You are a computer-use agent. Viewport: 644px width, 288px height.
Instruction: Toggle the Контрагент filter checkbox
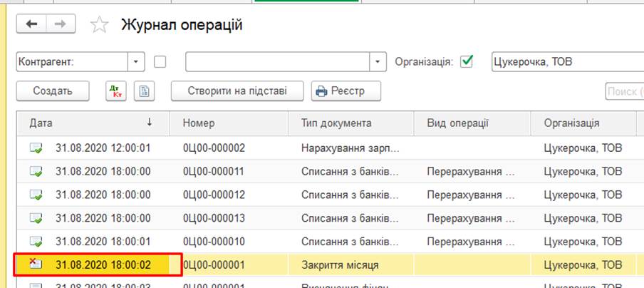pyautogui.click(x=160, y=62)
